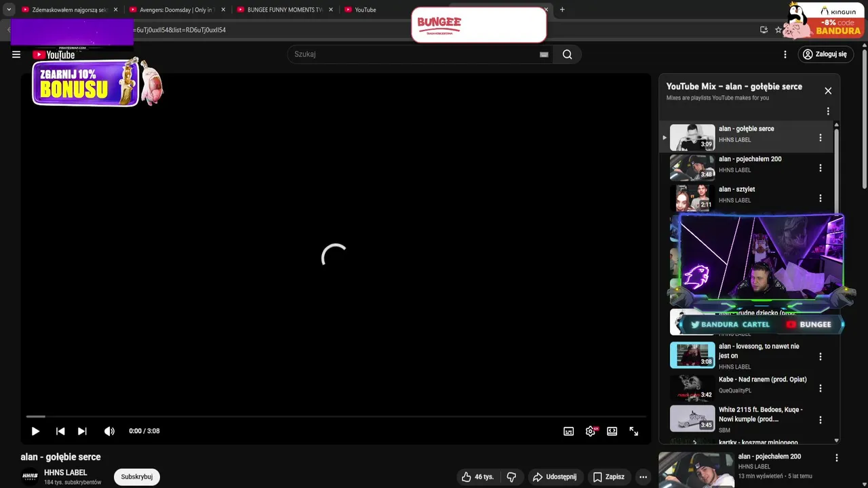Open the tab search dropdown arrow
868x488 pixels.
point(9,9)
